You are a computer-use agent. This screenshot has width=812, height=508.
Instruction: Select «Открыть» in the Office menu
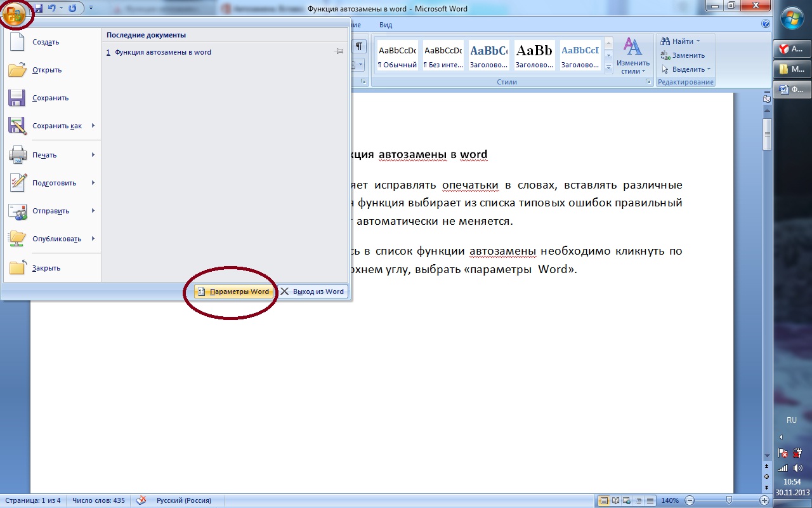click(x=47, y=70)
